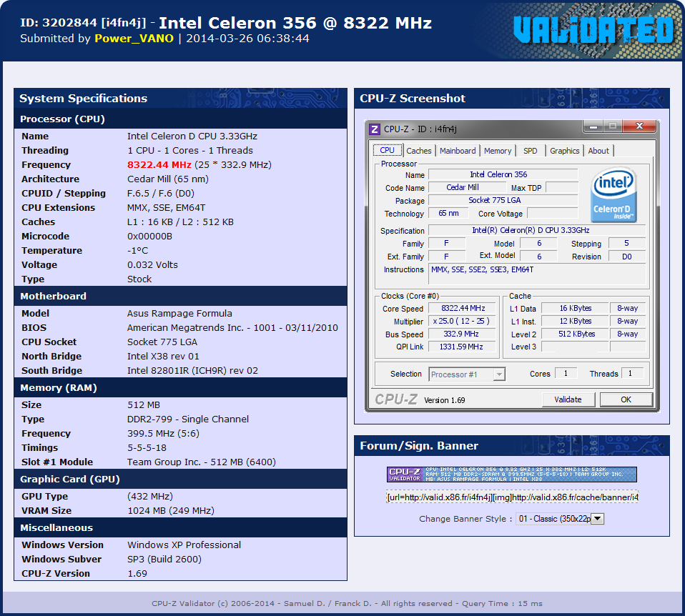Screen dimensions: 685x616
Task: Click the Miscellaneous section header
Action: tap(180, 527)
